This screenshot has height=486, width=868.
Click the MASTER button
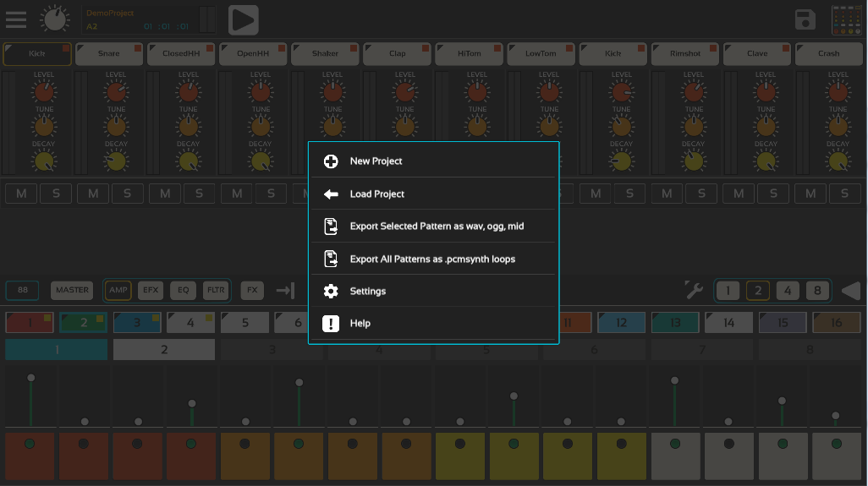coord(72,291)
